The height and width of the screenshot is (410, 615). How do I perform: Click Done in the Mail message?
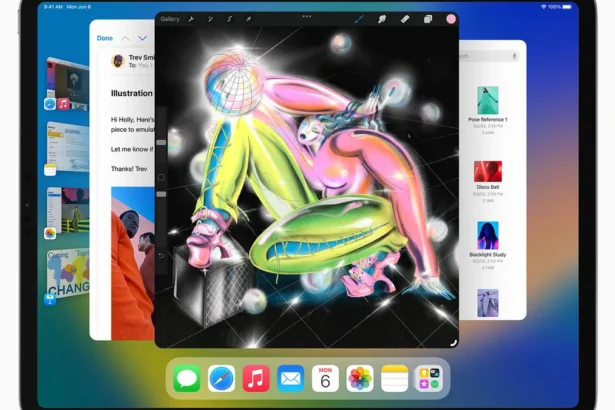104,38
